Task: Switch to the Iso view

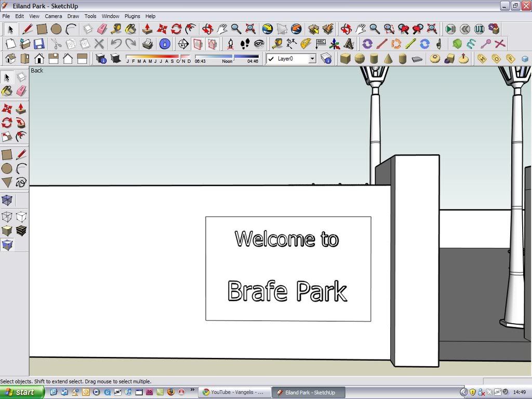Action: (x=10, y=58)
